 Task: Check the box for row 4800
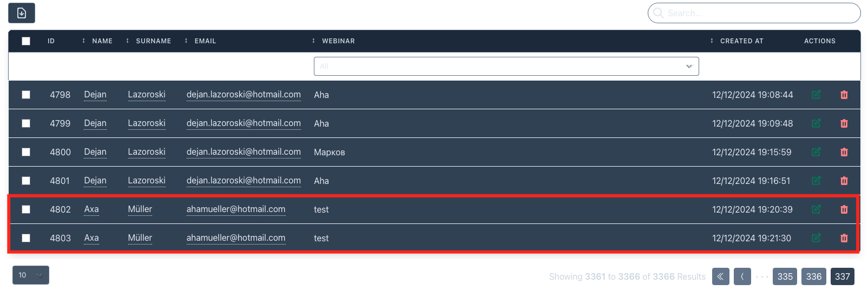click(26, 152)
